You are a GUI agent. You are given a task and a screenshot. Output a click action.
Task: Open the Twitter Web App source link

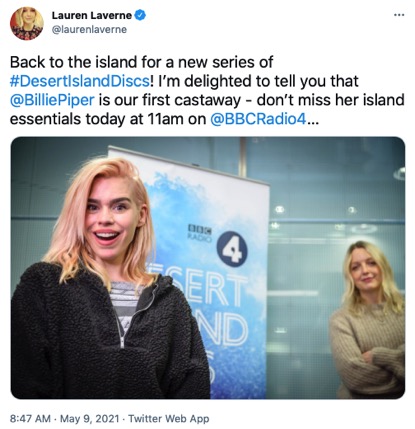[169, 418]
